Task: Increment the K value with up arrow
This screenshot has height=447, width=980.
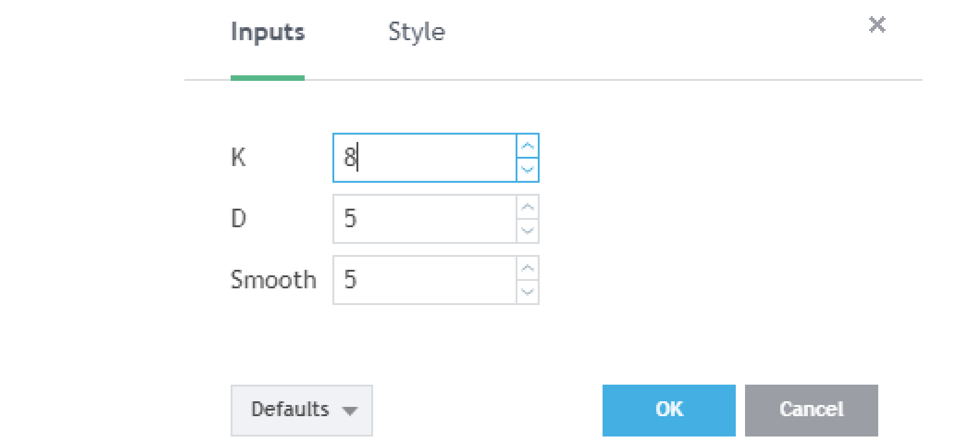Action: (528, 146)
